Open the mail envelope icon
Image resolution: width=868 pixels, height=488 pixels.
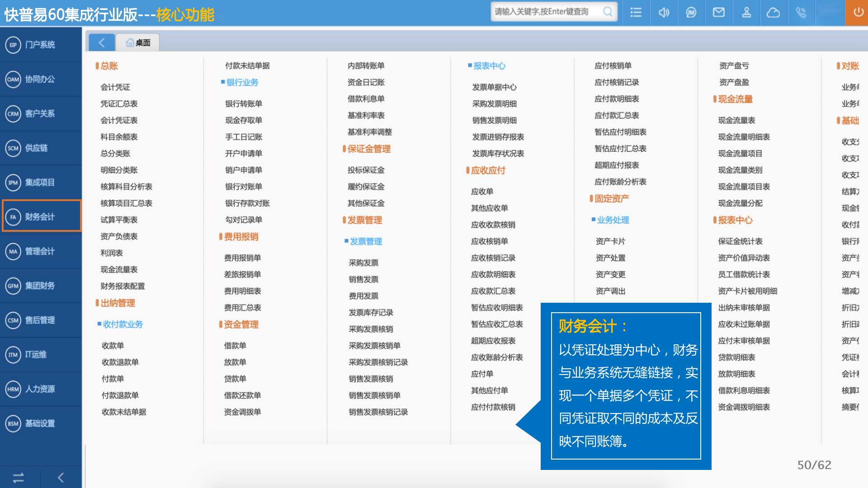click(x=718, y=12)
